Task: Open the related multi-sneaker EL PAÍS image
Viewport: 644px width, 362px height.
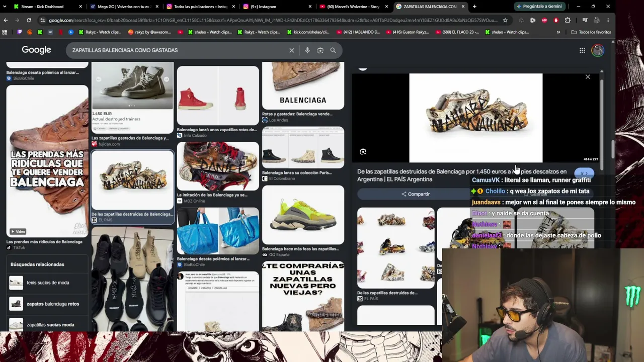Action: click(x=395, y=248)
